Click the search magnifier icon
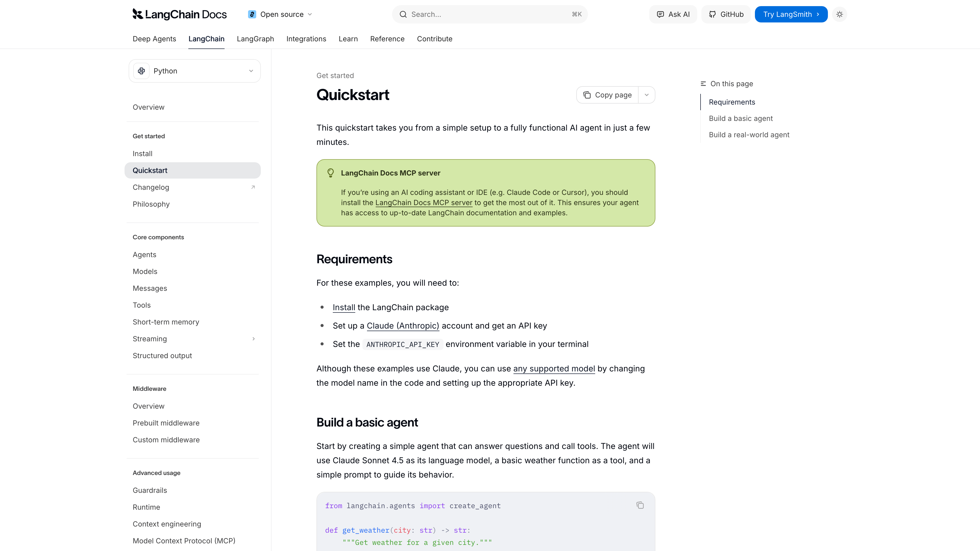This screenshot has width=980, height=551. (403, 14)
